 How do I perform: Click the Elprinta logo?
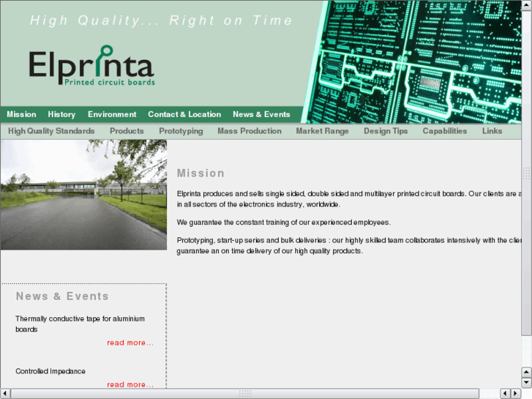pyautogui.click(x=91, y=65)
